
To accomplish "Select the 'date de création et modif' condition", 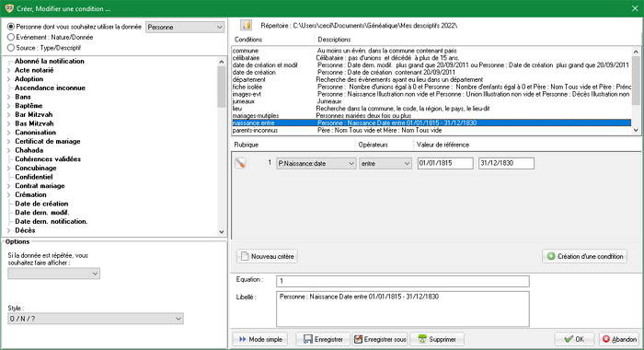I will [x=431, y=65].
